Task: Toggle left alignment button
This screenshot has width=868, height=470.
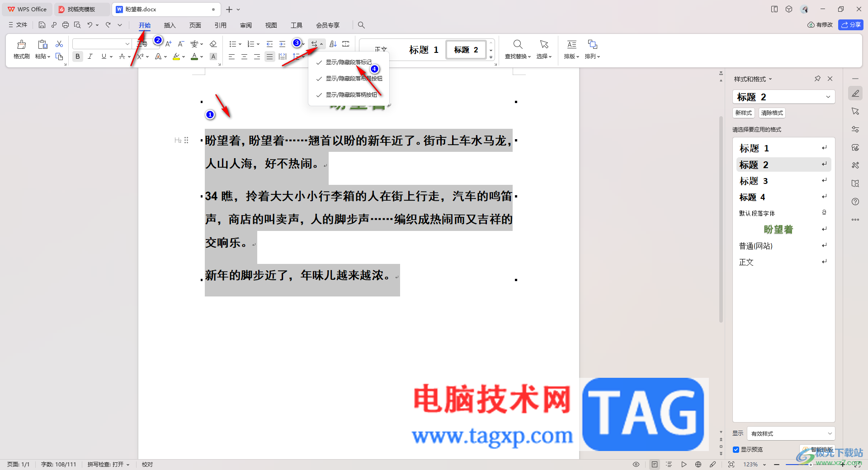Action: click(232, 56)
